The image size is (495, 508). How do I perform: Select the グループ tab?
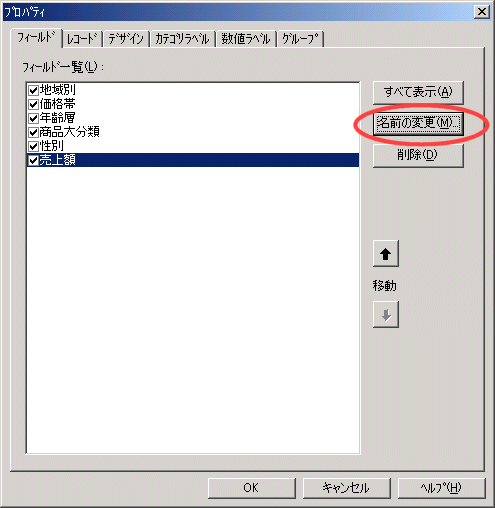pos(300,39)
